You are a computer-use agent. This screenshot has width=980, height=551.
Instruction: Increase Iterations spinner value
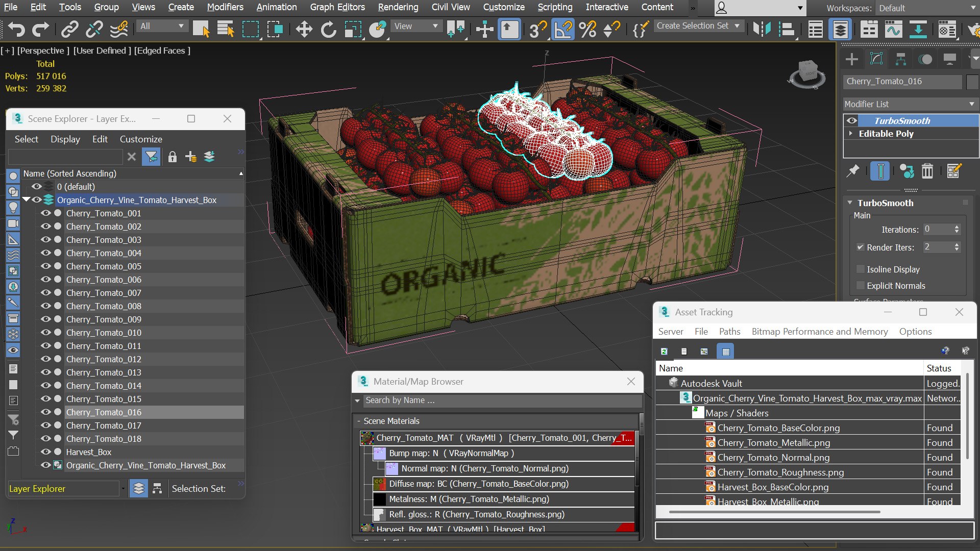(x=957, y=227)
